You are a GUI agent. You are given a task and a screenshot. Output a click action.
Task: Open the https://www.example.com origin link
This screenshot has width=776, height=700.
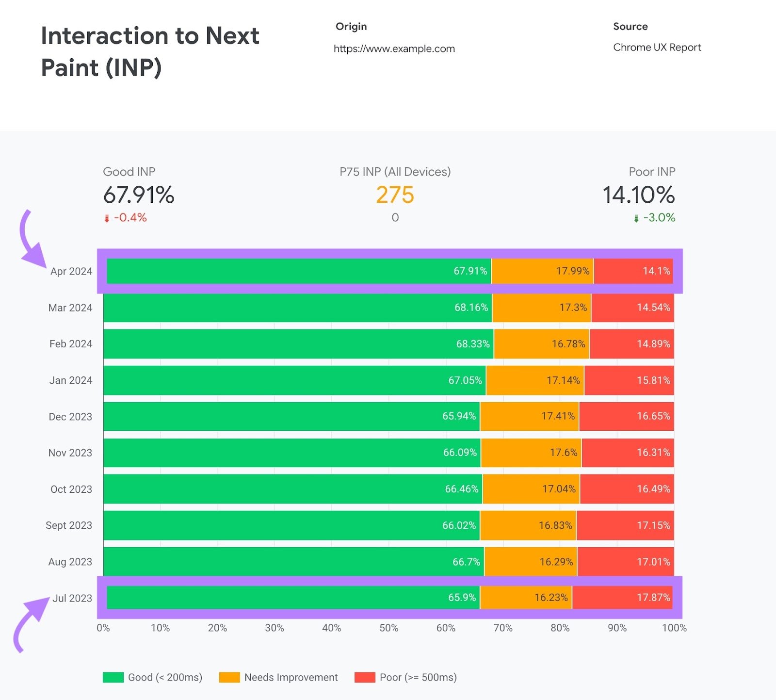click(x=394, y=49)
